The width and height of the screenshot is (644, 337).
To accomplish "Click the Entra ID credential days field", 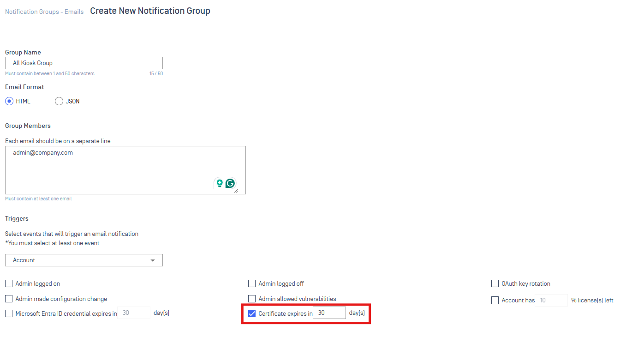I will coord(134,313).
